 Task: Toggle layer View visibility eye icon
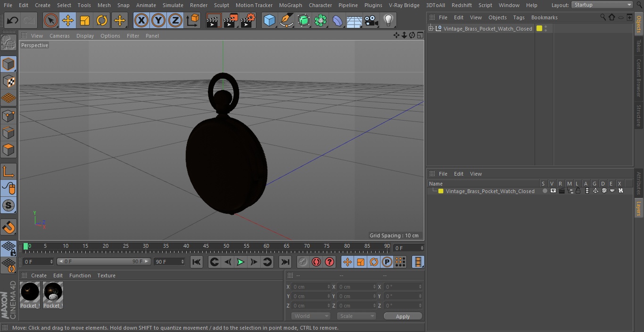tap(553, 191)
